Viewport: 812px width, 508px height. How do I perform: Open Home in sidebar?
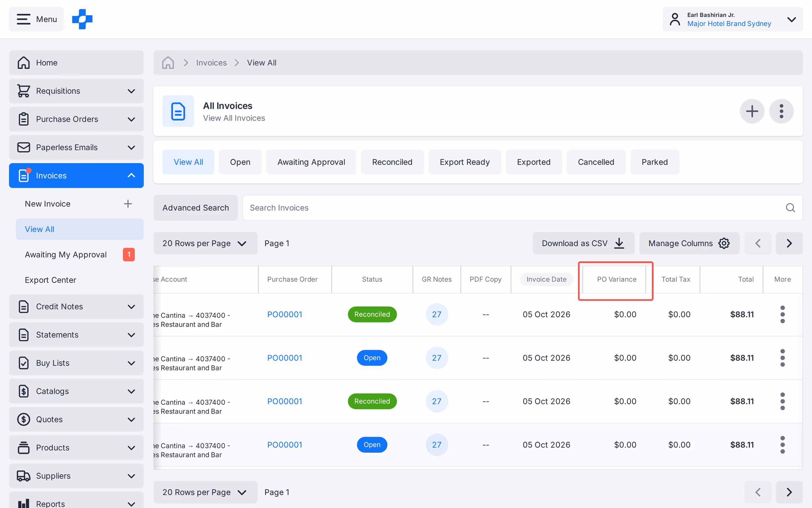(76, 63)
